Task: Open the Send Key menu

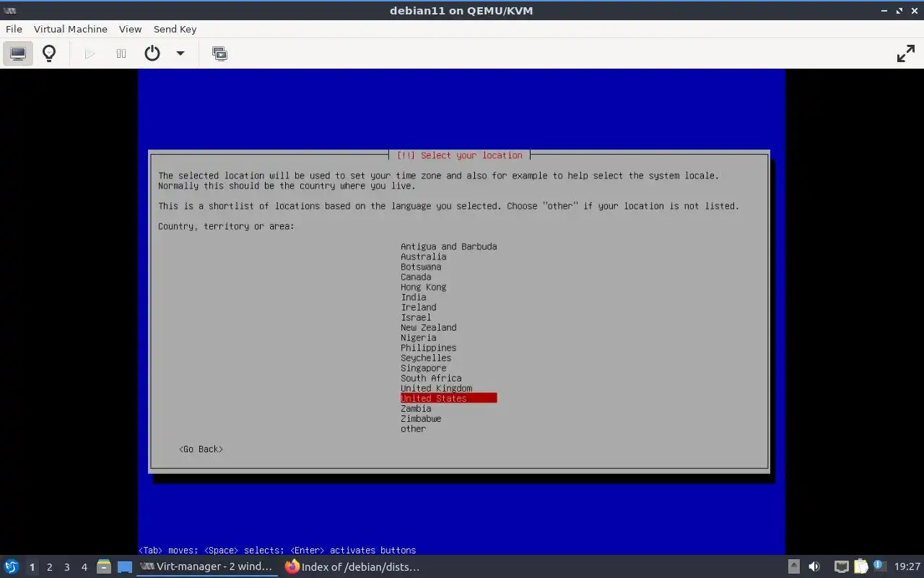Action: click(175, 29)
